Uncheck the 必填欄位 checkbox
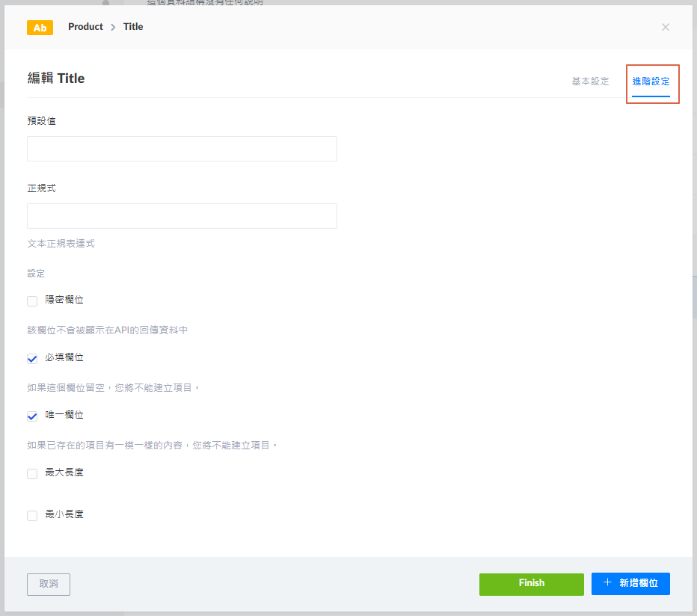 [32, 359]
